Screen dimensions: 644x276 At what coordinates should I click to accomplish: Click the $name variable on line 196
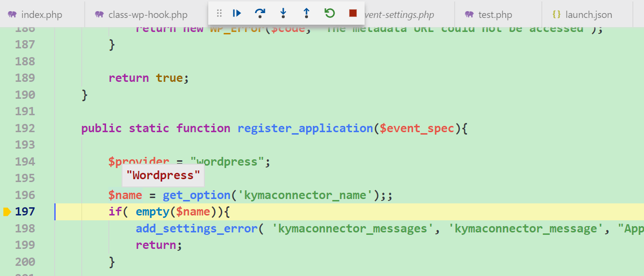tap(125, 195)
